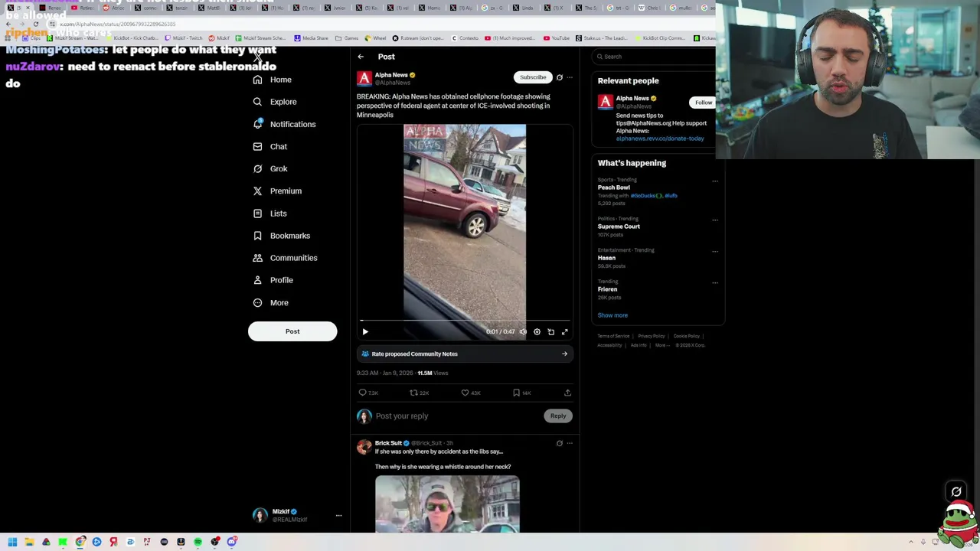
Task: Bookmark the post with 14K bookmarks
Action: pos(521,393)
